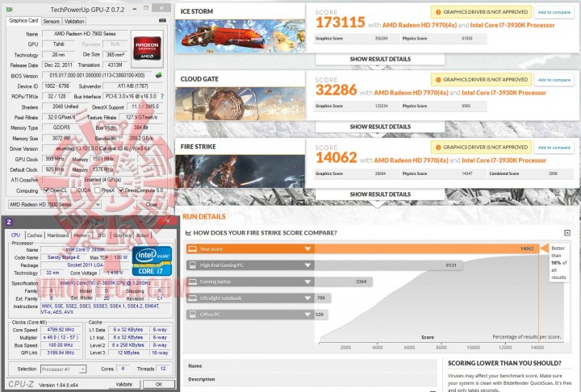
Task: Add Ice Storm result to compare
Action: pos(554,12)
